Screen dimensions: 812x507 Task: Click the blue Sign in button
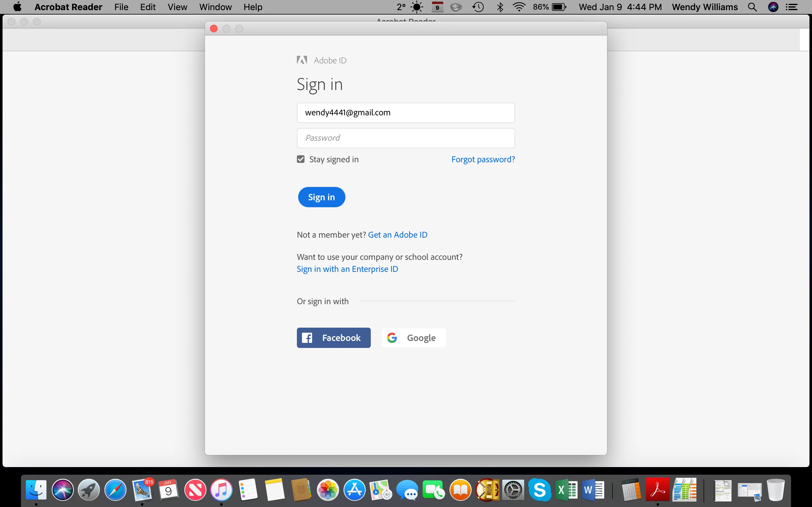[321, 197]
